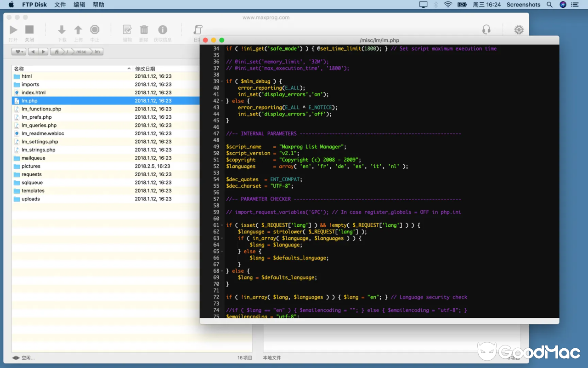The image size is (588, 368).
Task: Open the File menu in menu bar
Action: [60, 5]
